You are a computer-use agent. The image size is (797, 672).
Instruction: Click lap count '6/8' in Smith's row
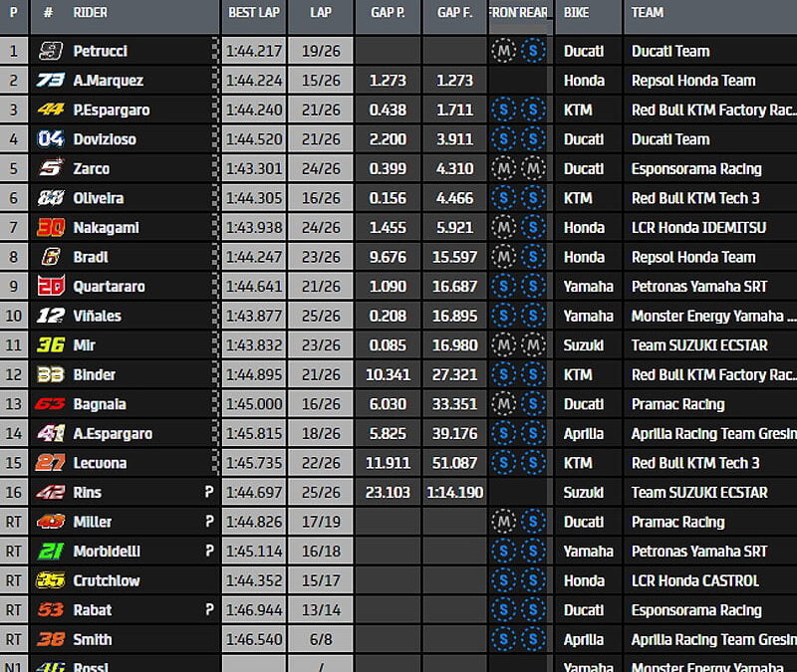pos(321,639)
